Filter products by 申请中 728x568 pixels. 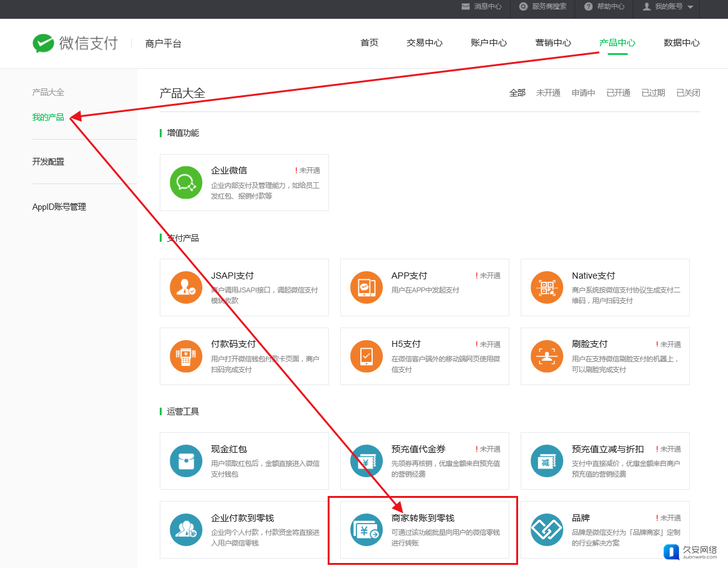pyautogui.click(x=583, y=93)
